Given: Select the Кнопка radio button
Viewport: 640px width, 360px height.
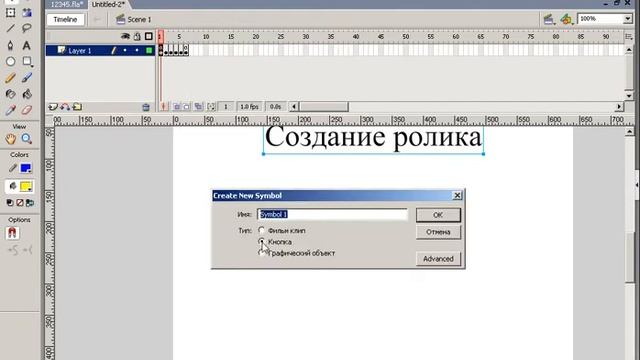Looking at the screenshot, I should tap(261, 242).
